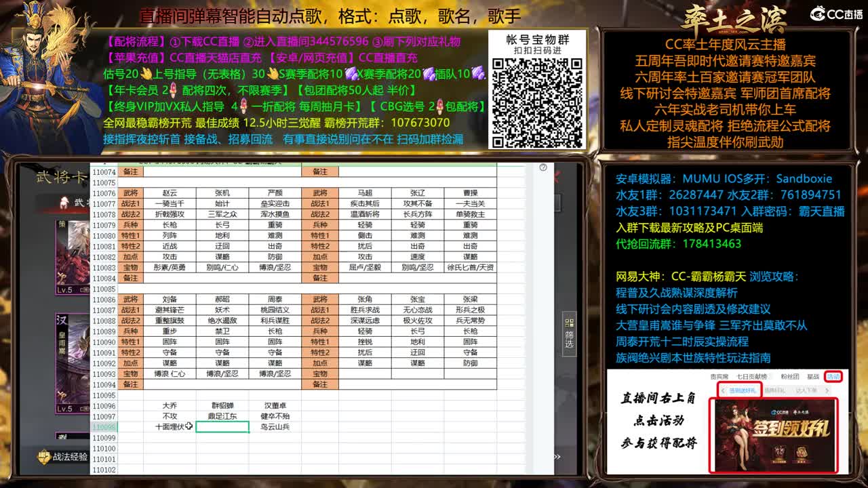Click the 群貂蝉 cell

coord(222,406)
